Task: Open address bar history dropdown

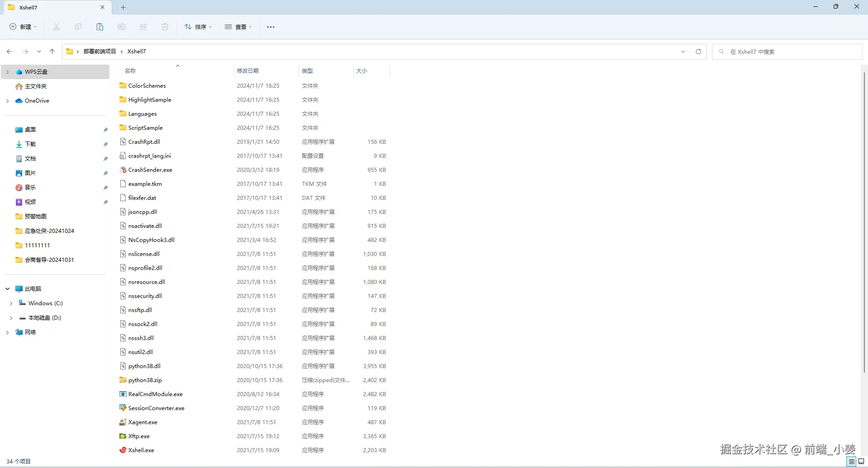Action: (683, 52)
